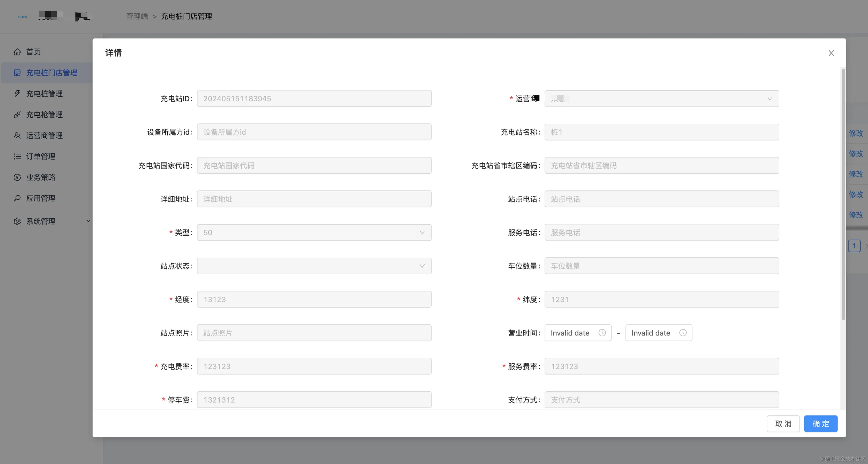Click the list icon for 订单管理
The height and width of the screenshot is (464, 868).
17,156
